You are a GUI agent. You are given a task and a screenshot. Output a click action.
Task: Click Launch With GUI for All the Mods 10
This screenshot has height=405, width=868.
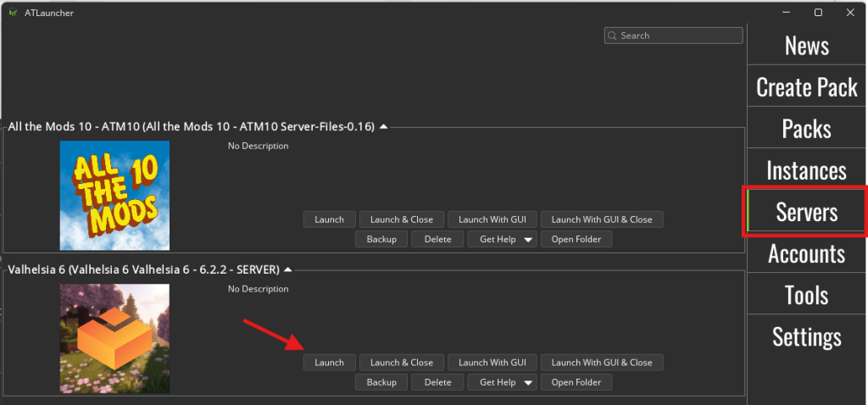[x=492, y=219]
